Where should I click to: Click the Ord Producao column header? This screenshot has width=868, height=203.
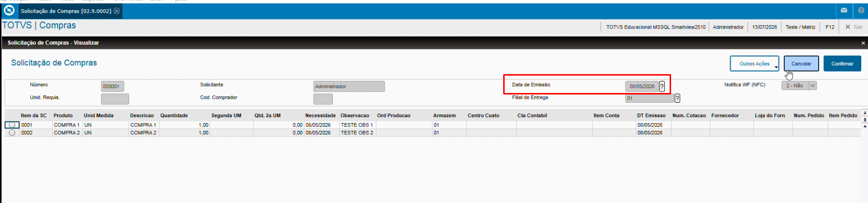pos(393,115)
